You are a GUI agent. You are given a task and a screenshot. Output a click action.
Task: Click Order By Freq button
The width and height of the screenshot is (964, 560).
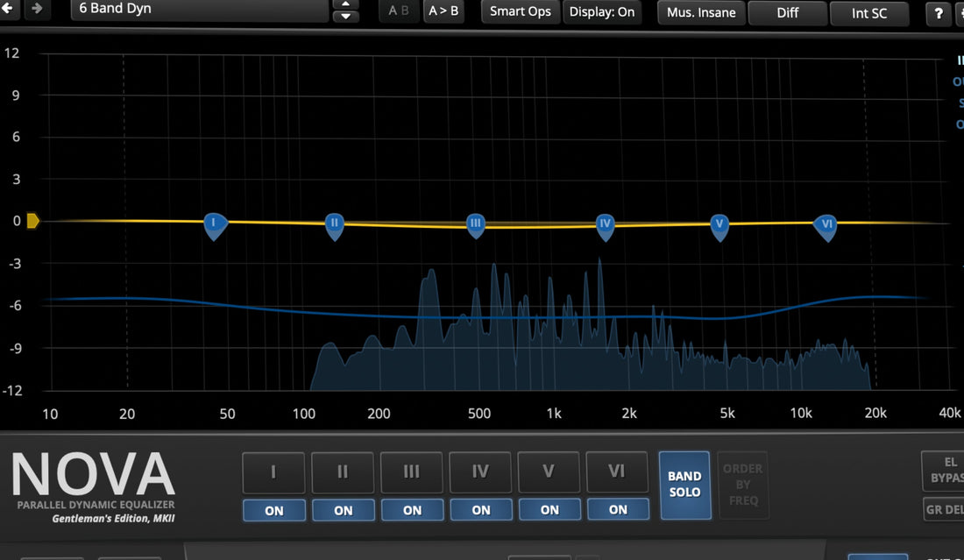point(742,485)
